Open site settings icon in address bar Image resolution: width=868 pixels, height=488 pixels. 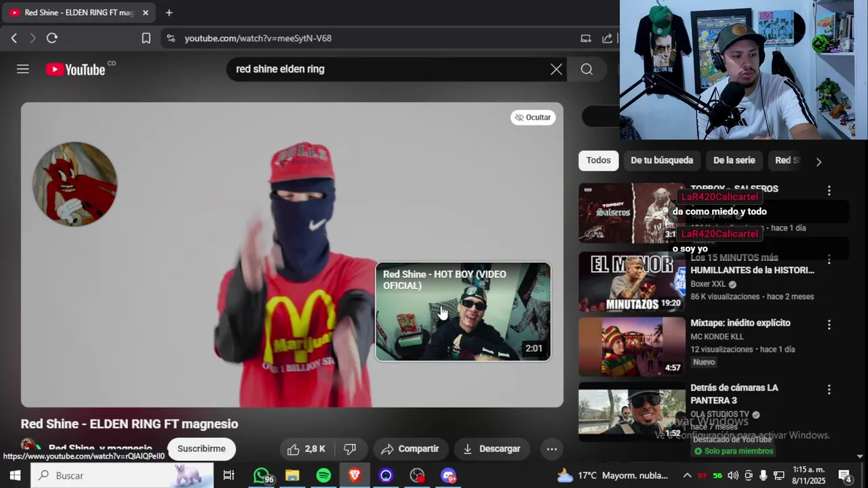[170, 39]
